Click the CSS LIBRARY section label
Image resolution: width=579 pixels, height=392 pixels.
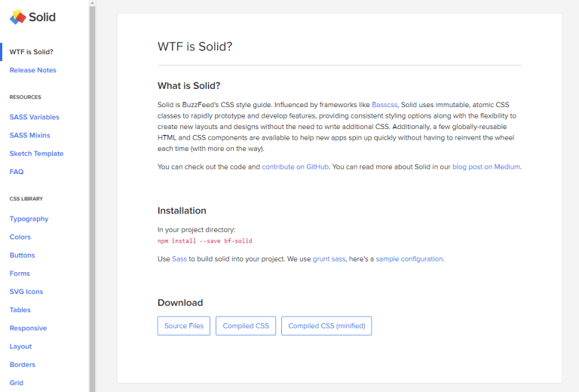click(x=26, y=198)
